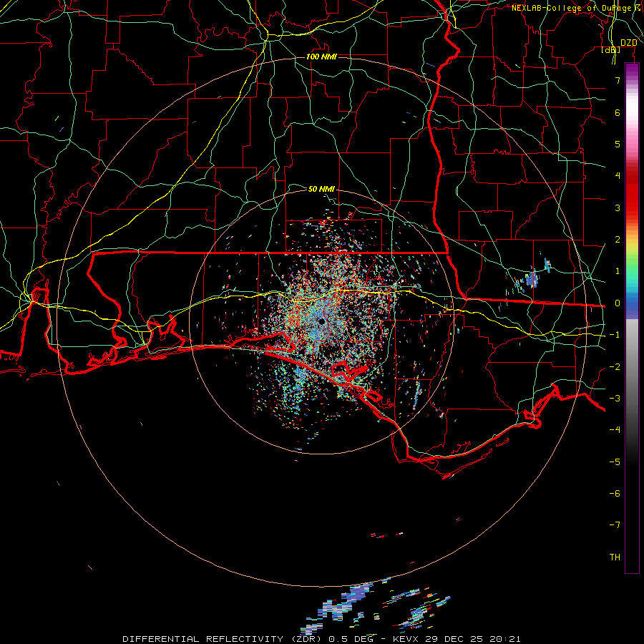Click the NEXLAB-College of DuPage label
The height and width of the screenshot is (644, 644).
(572, 8)
